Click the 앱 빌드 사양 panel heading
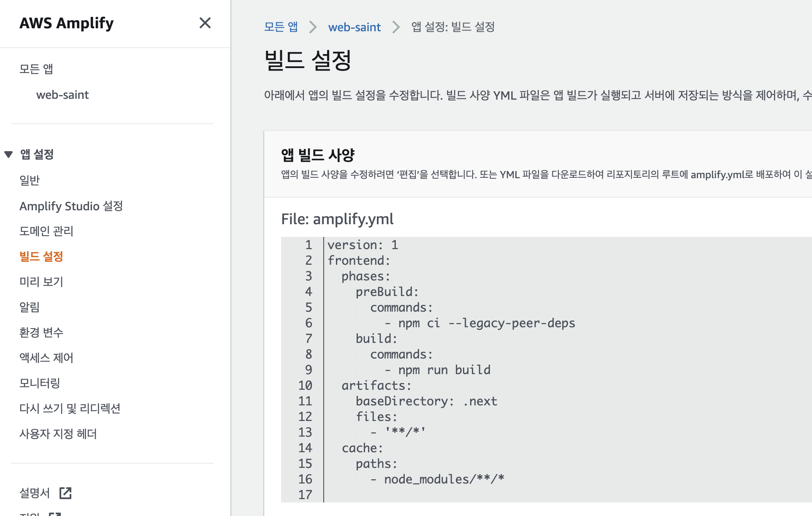This screenshot has height=516, width=812. coord(318,155)
